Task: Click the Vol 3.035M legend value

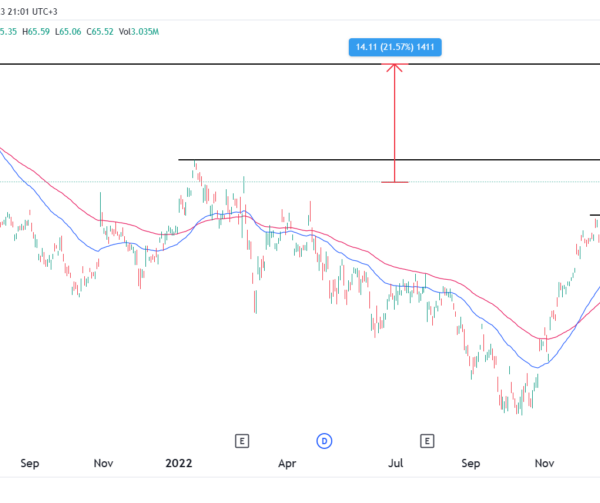Action: point(139,32)
